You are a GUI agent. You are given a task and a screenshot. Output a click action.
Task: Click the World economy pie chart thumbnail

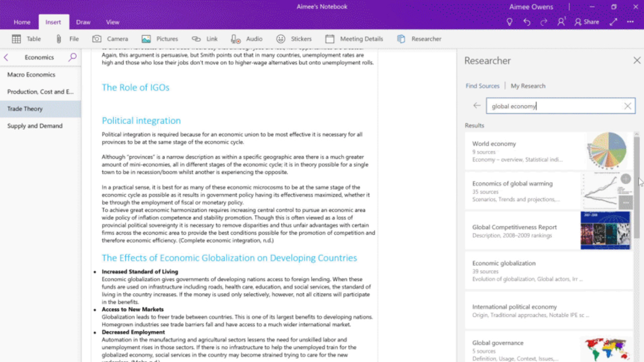607,151
